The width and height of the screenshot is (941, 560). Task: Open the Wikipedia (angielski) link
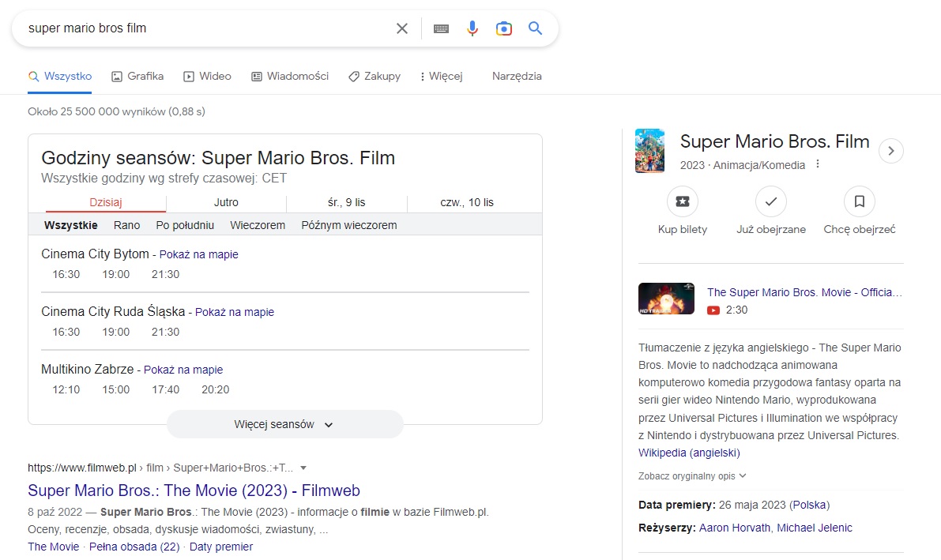pyautogui.click(x=689, y=453)
